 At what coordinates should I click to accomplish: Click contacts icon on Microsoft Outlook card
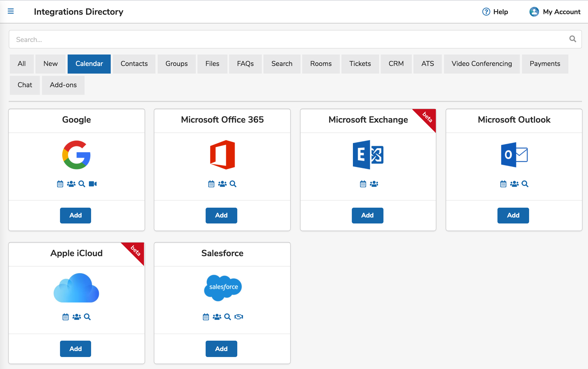coord(514,184)
